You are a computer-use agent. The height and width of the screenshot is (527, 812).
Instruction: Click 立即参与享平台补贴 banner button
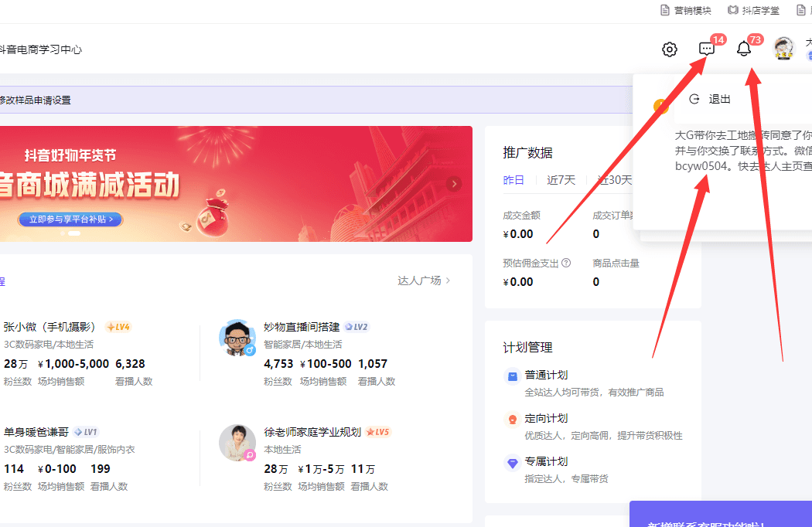[x=70, y=219]
